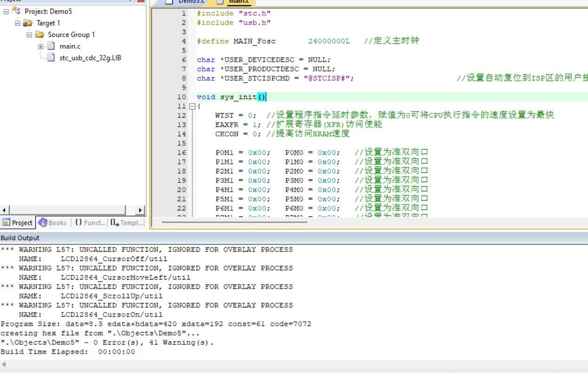This screenshot has height=373, width=588.
Task: Click the P3M0 = 0x00; assignment
Action: click(313, 181)
